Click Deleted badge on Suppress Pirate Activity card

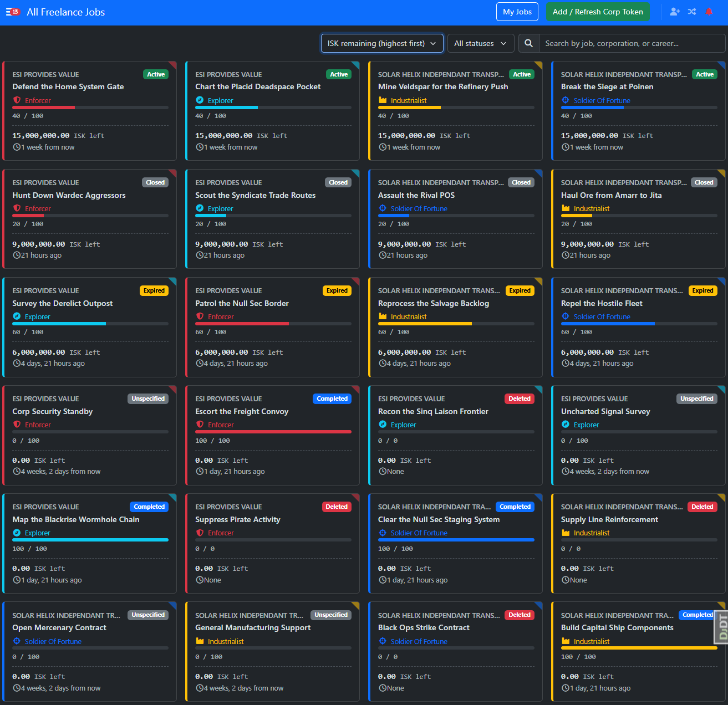(x=337, y=507)
